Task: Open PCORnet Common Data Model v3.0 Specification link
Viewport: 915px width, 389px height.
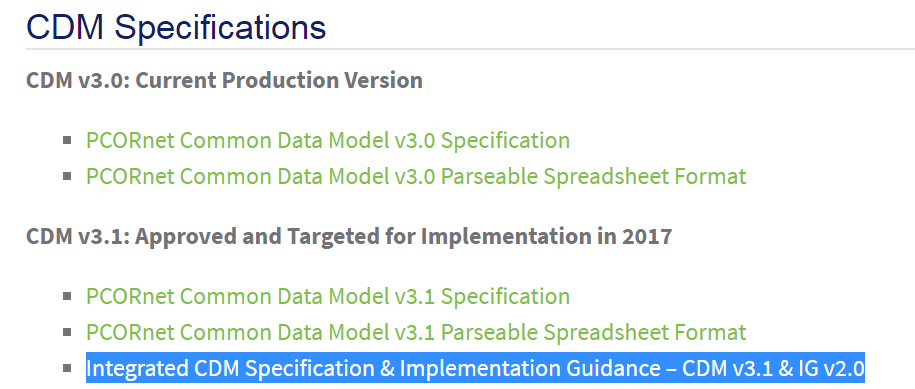Action: click(x=328, y=141)
